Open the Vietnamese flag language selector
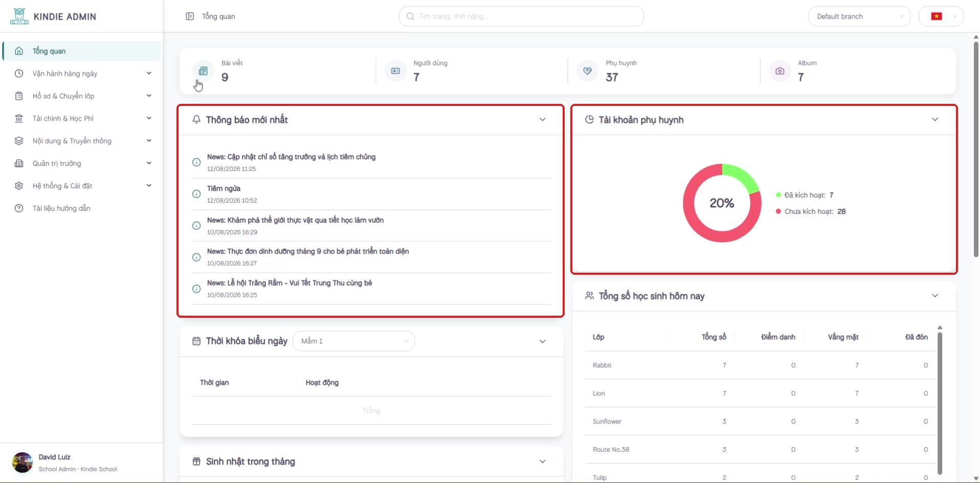 941,16
